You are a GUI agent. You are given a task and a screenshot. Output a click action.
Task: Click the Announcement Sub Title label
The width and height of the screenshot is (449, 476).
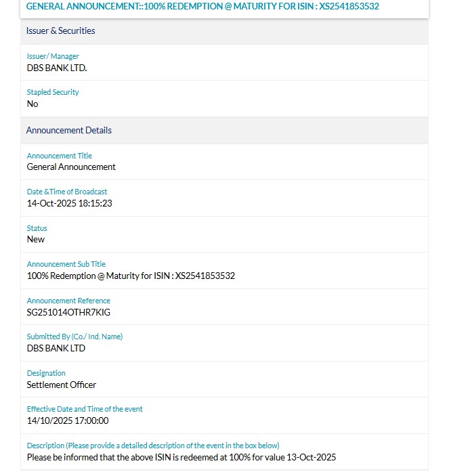coord(66,264)
